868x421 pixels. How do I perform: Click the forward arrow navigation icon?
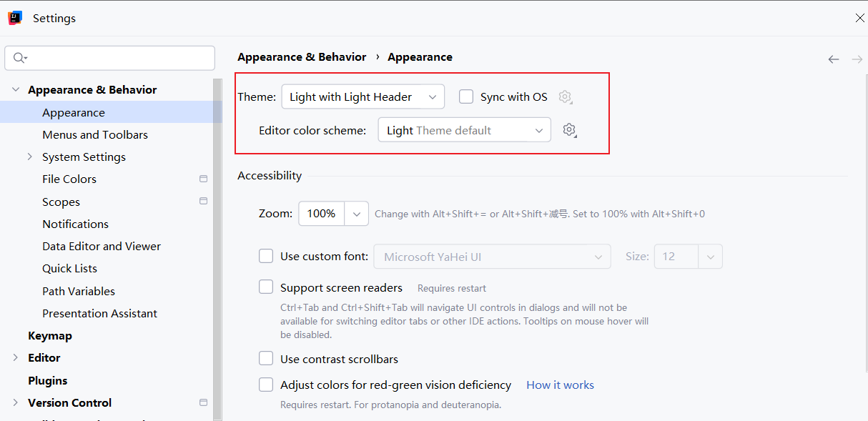857,59
